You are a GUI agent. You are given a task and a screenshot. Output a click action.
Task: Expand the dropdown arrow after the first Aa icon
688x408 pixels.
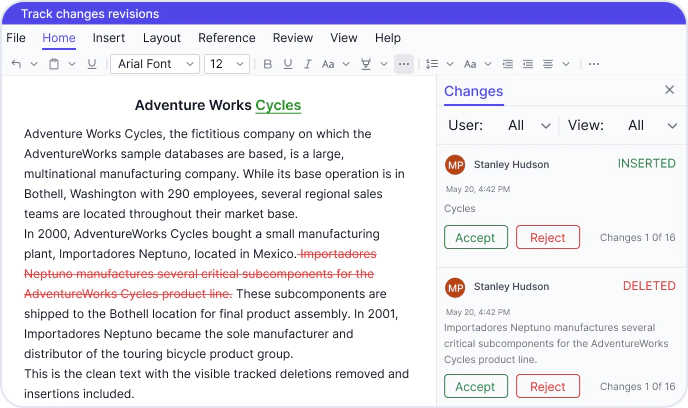(x=346, y=64)
